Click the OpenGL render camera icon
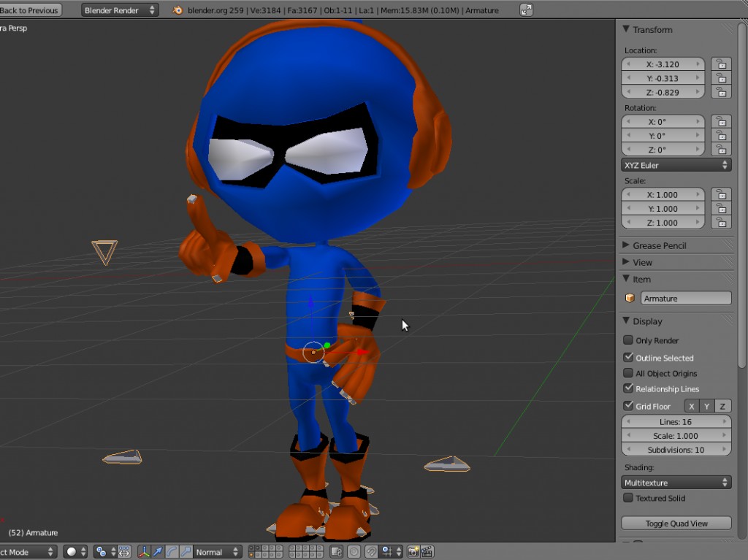This screenshot has height=560, width=748. coord(413,551)
